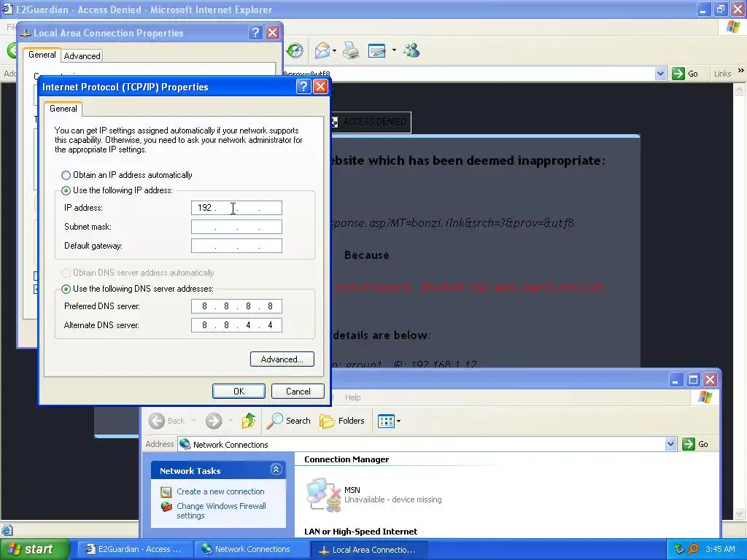Select General tab in Local Area Connection Properties

[42, 55]
